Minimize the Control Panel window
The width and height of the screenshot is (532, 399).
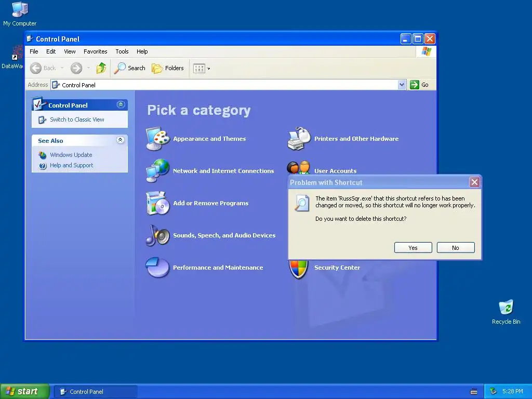405,38
